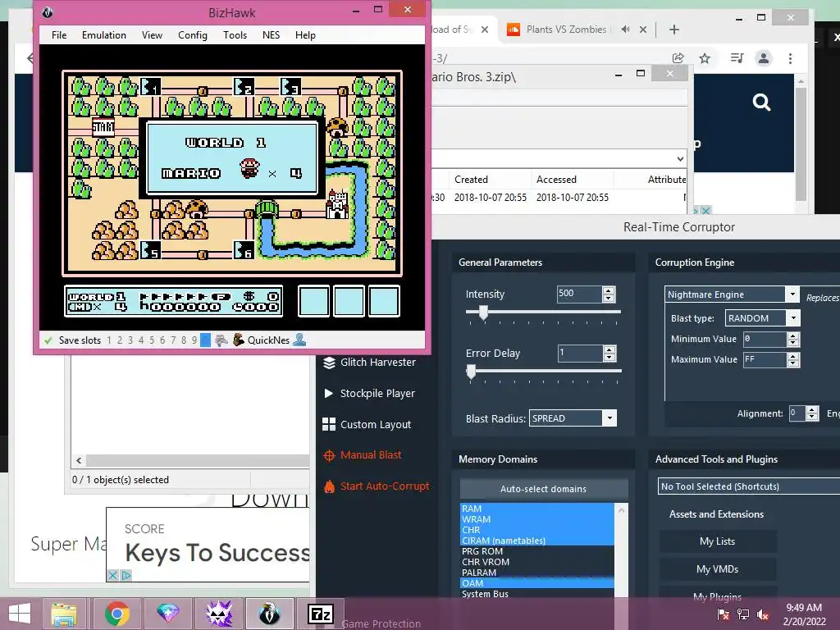This screenshot has height=630, width=840.
Task: Select the CHR VROM memory domain
Action: coord(536,562)
